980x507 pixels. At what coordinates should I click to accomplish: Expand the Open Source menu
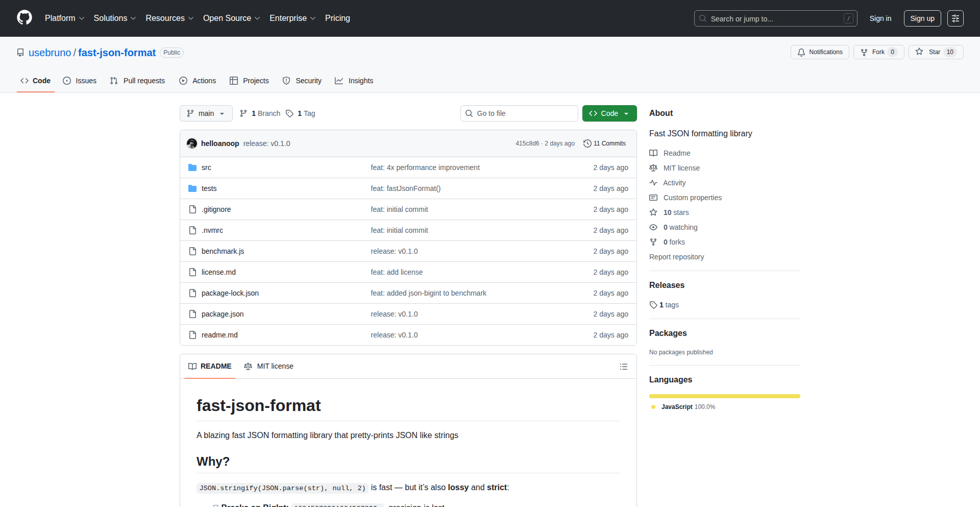click(231, 18)
